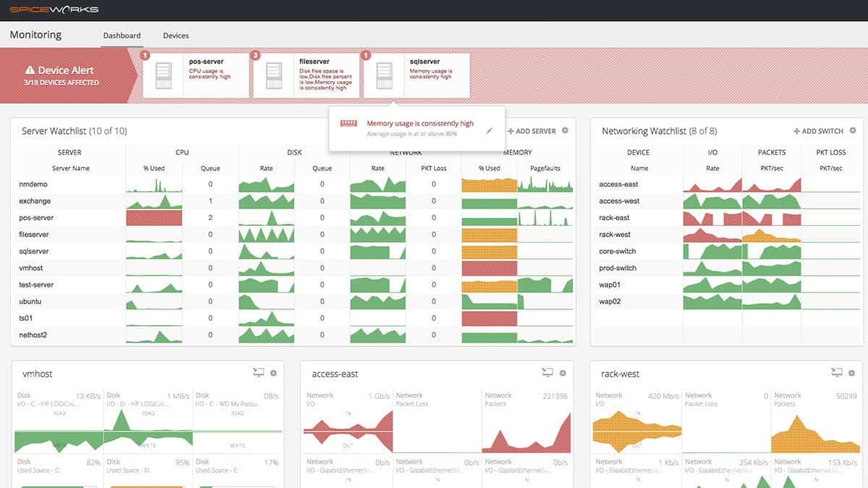Open the vmhost widget settings gear
The image size is (868, 488).
pyautogui.click(x=273, y=372)
